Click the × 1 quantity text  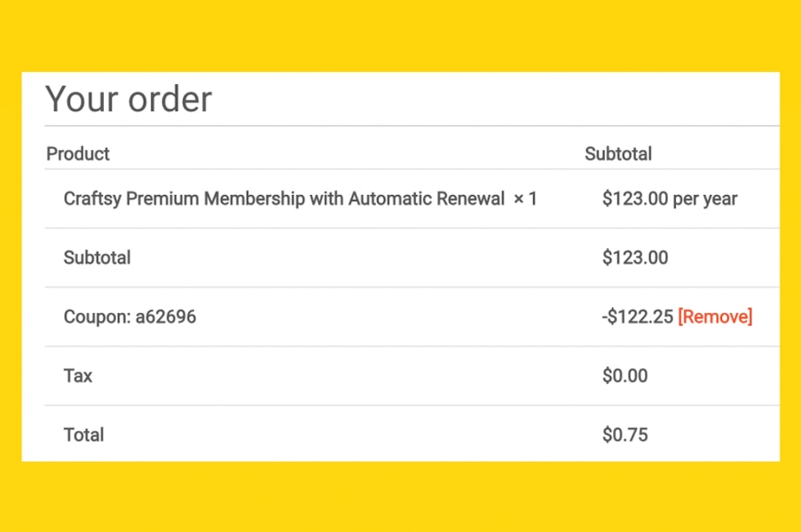(525, 199)
